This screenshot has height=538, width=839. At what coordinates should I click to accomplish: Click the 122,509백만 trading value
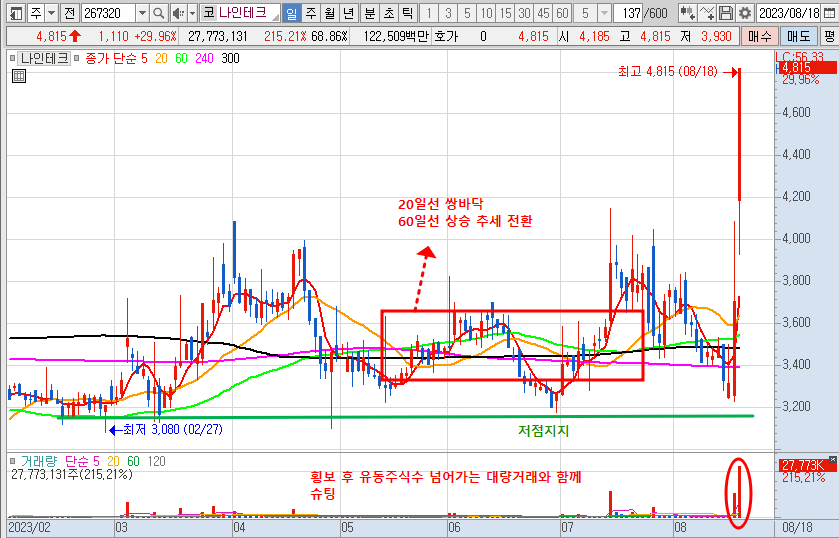tap(396, 36)
